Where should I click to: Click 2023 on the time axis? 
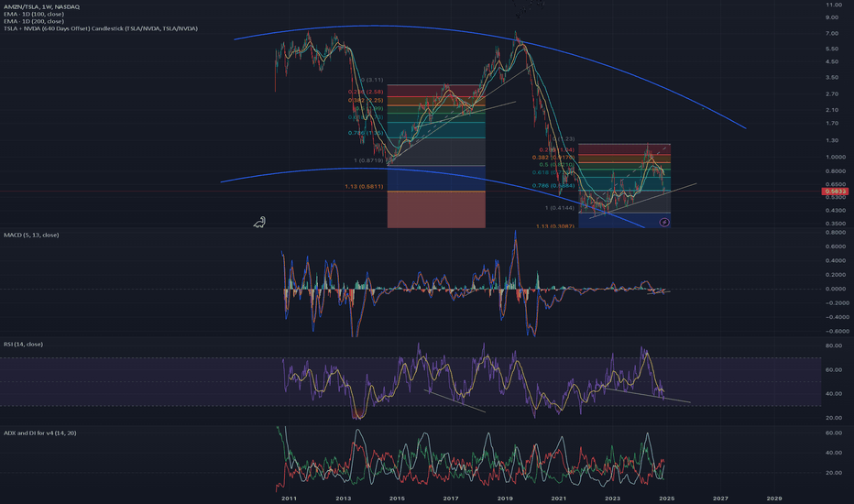pos(612,498)
